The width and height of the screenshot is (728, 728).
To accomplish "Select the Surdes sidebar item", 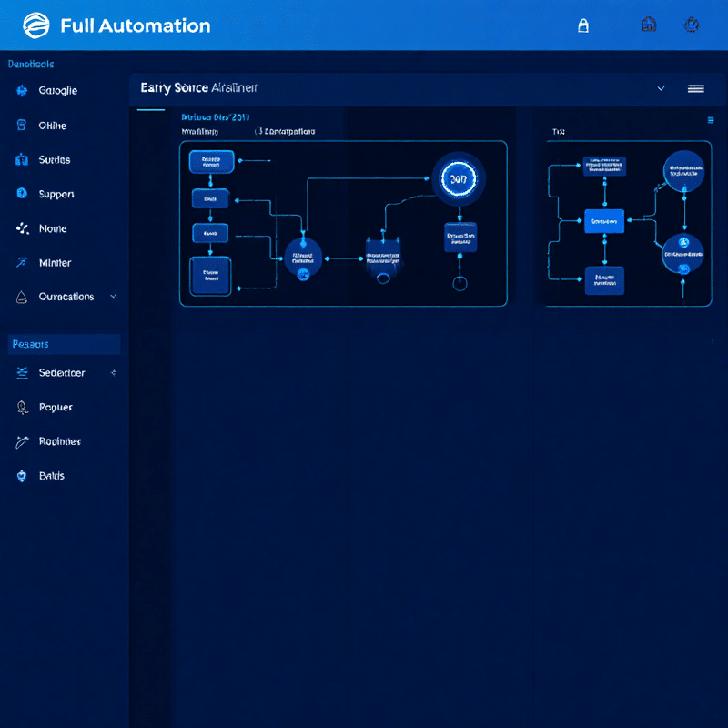I will 55,160.
